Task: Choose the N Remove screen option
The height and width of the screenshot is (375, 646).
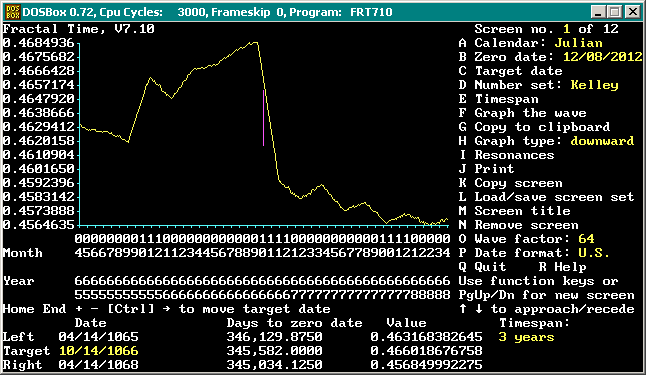Action: point(518,225)
